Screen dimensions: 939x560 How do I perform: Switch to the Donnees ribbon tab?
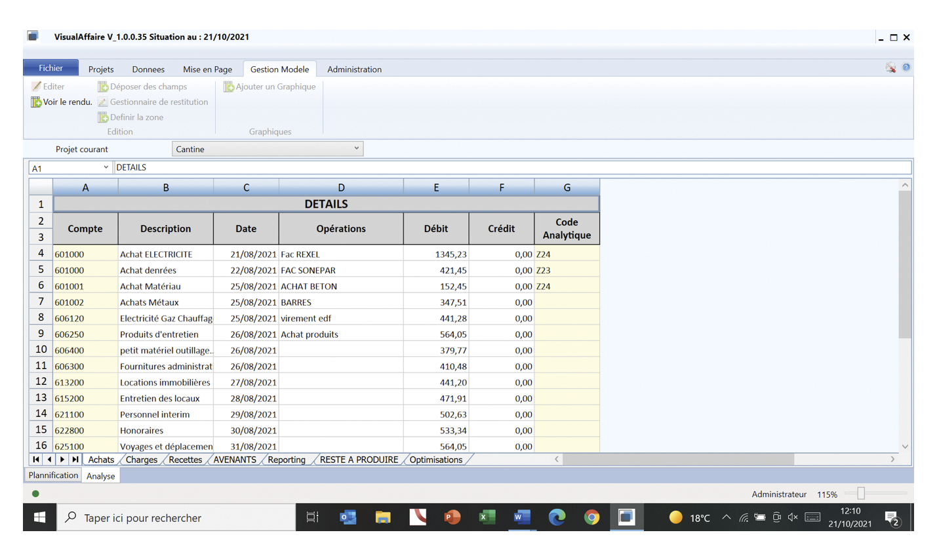point(148,69)
